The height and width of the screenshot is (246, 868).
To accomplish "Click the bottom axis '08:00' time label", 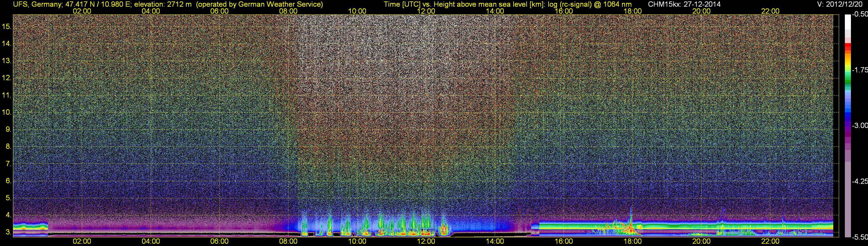I will (x=288, y=241).
